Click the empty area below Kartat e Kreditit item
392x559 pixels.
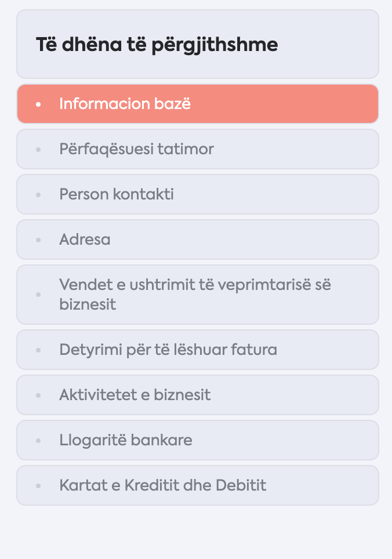[197, 532]
